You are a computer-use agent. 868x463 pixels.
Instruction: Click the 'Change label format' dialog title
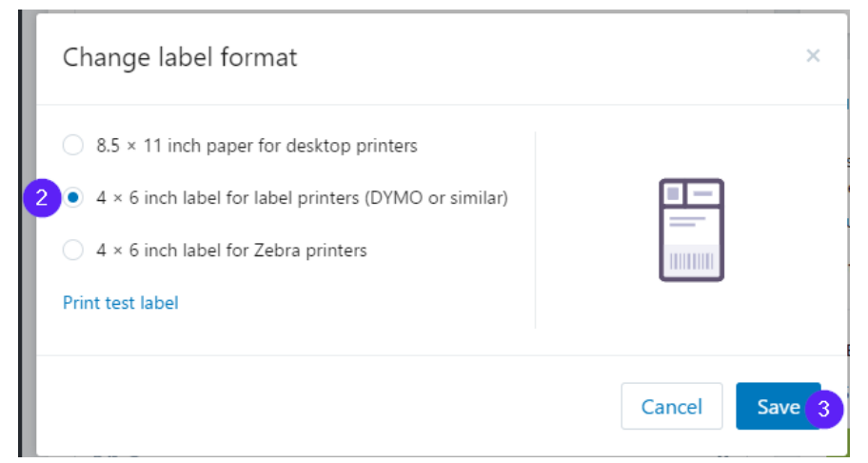click(180, 57)
